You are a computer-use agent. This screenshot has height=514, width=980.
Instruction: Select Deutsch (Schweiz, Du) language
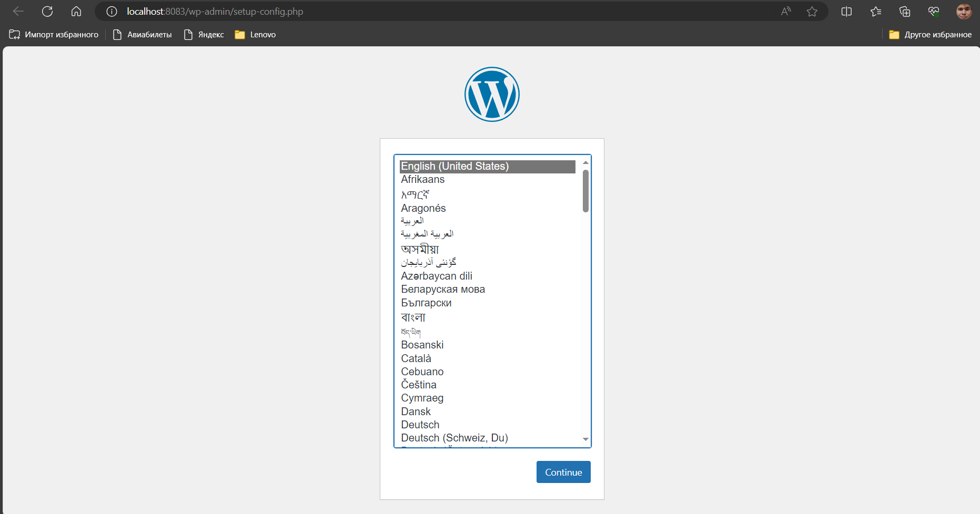point(487,438)
